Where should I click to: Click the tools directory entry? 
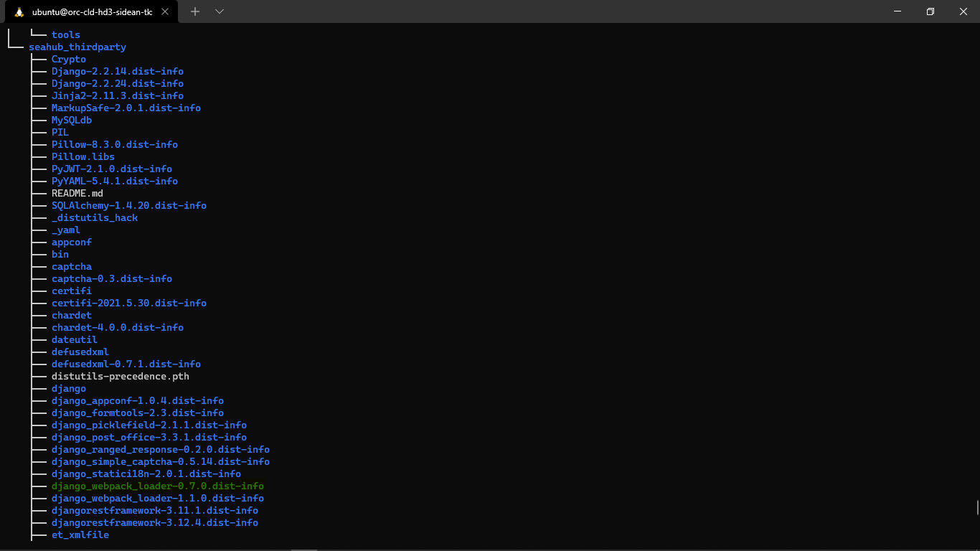pos(66,35)
